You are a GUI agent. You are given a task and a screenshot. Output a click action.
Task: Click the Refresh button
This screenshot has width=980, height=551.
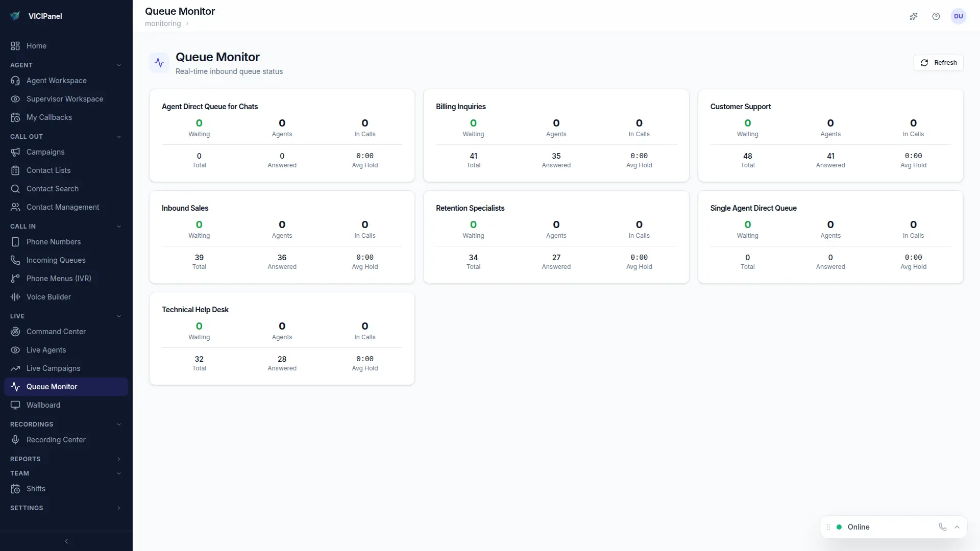point(939,62)
